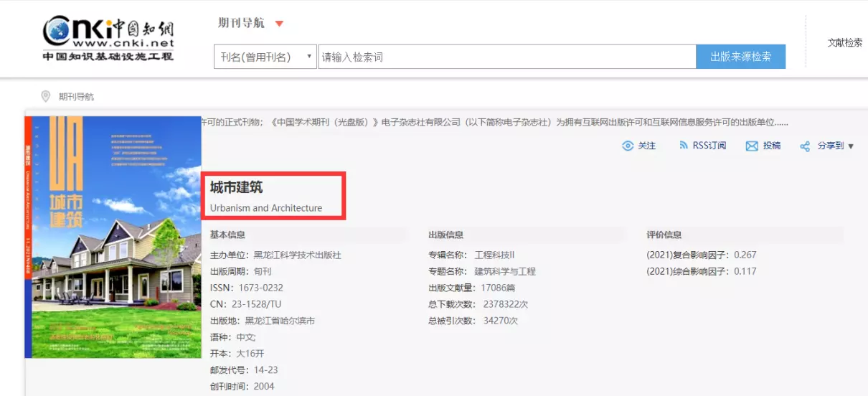
Task: Select the founding year 2004
Action: [264, 387]
